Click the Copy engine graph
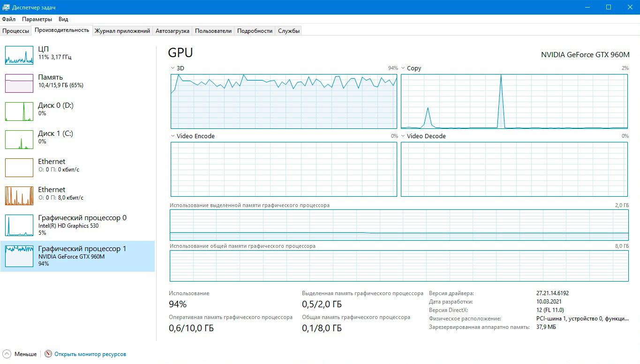 (x=514, y=101)
